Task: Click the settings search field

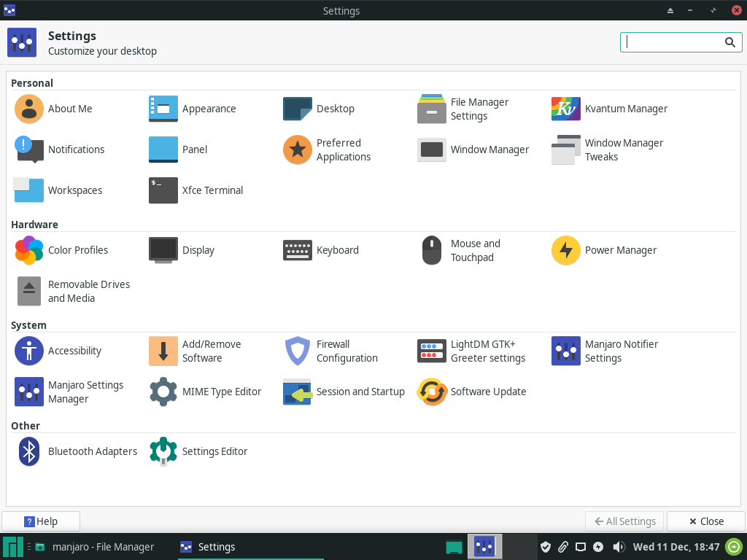Action: [675, 42]
